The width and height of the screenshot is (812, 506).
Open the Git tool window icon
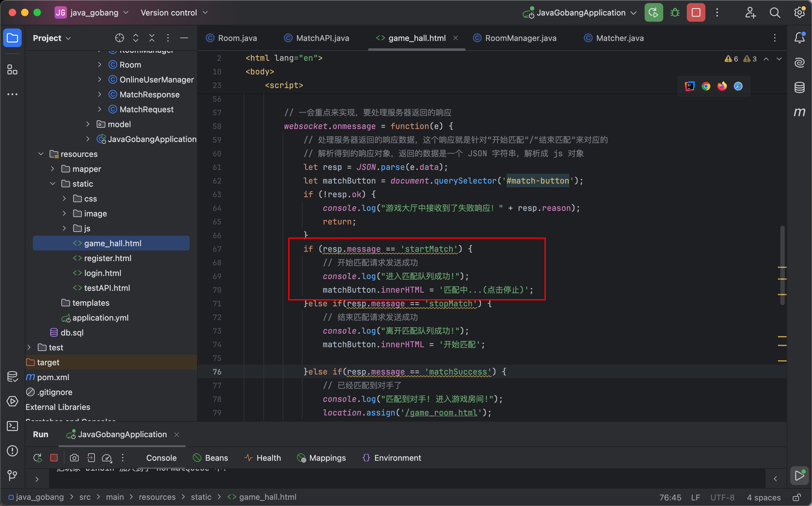click(x=12, y=475)
